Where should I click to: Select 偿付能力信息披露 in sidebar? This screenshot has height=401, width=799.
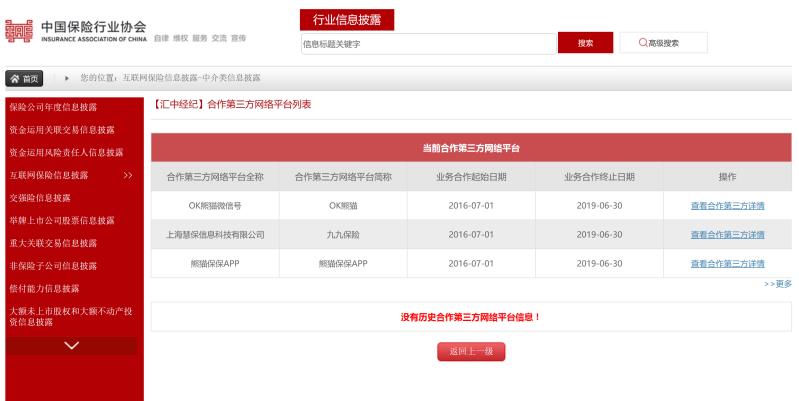click(x=44, y=288)
